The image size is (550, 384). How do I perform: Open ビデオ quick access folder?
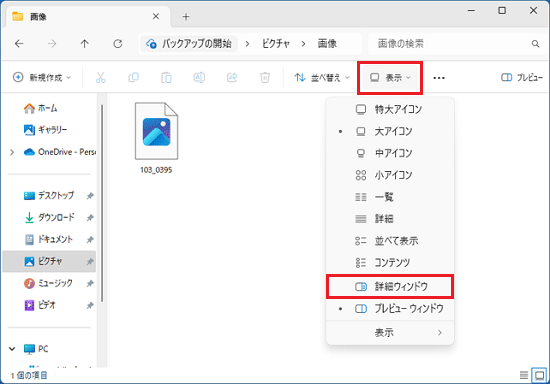click(40, 305)
